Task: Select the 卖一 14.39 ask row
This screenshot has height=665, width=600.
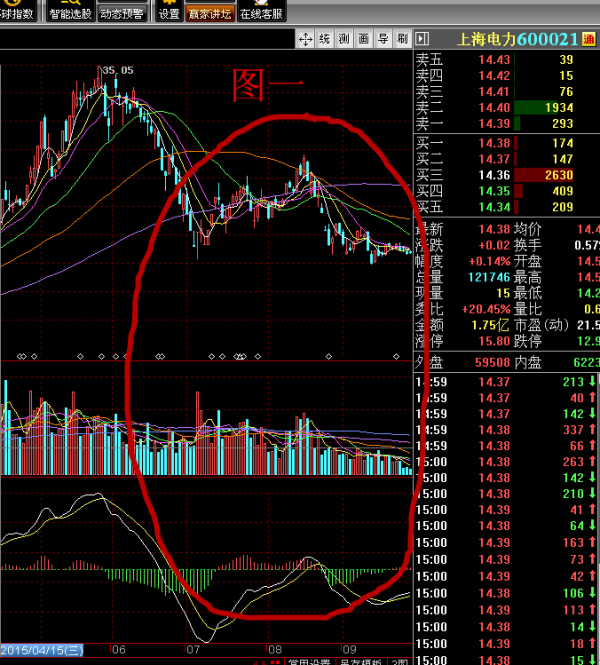Action: click(x=506, y=124)
